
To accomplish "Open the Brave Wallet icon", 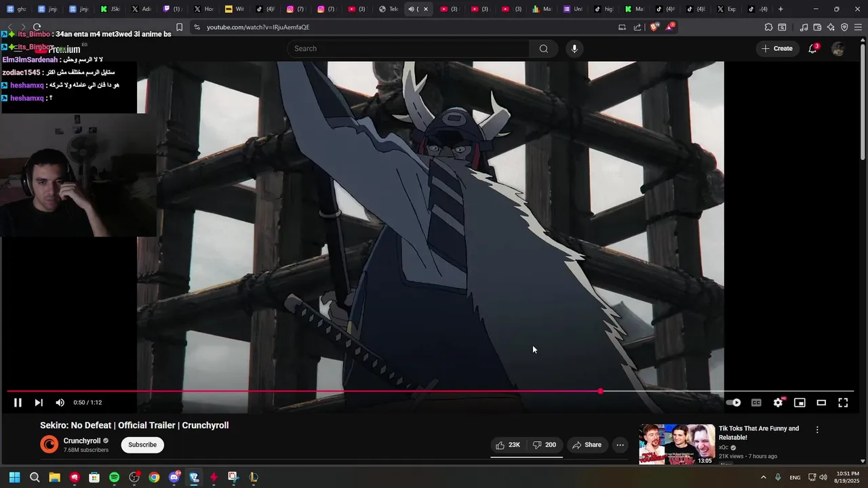I will click(x=817, y=27).
